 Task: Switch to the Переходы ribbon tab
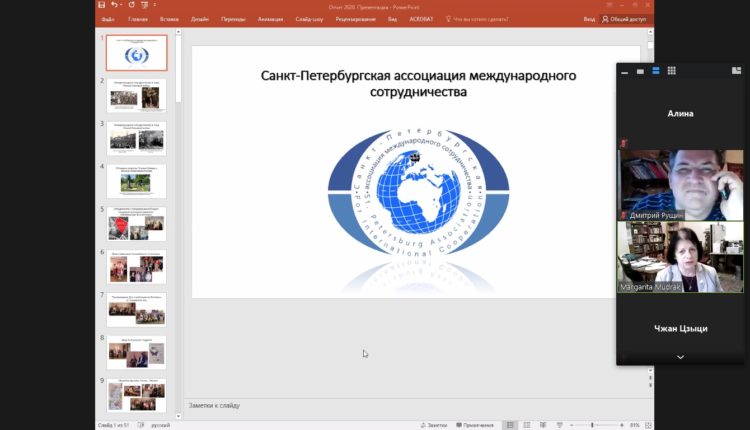click(233, 19)
